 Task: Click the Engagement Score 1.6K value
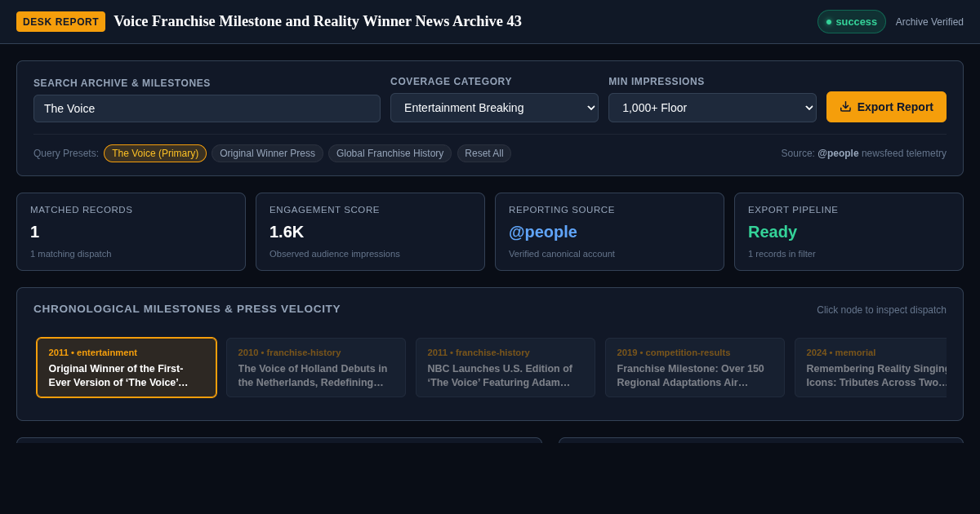(x=287, y=232)
